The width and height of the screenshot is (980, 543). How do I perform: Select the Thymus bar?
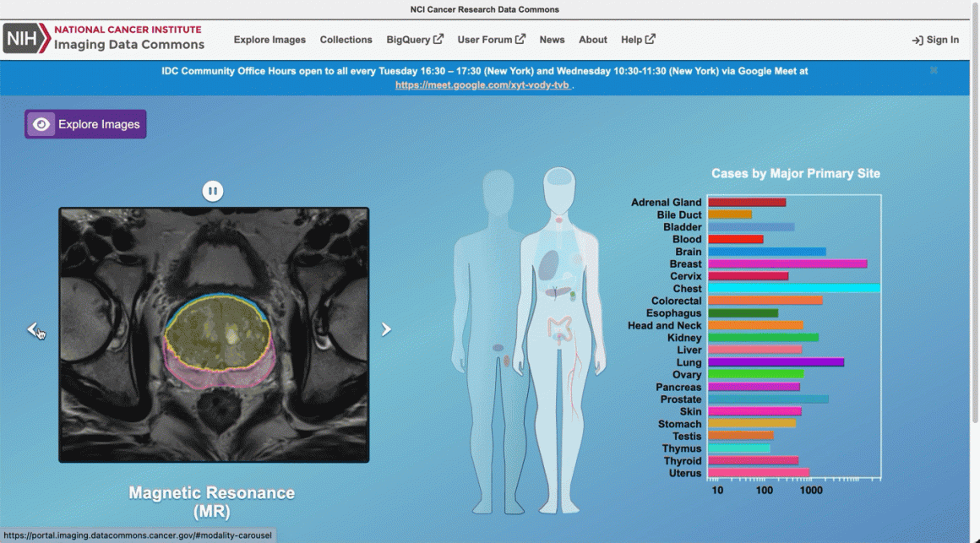tap(738, 448)
